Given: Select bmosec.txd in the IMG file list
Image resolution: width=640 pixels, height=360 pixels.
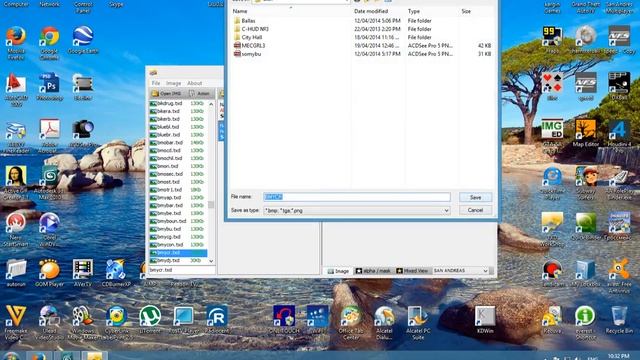Looking at the screenshot, I should (x=178, y=174).
